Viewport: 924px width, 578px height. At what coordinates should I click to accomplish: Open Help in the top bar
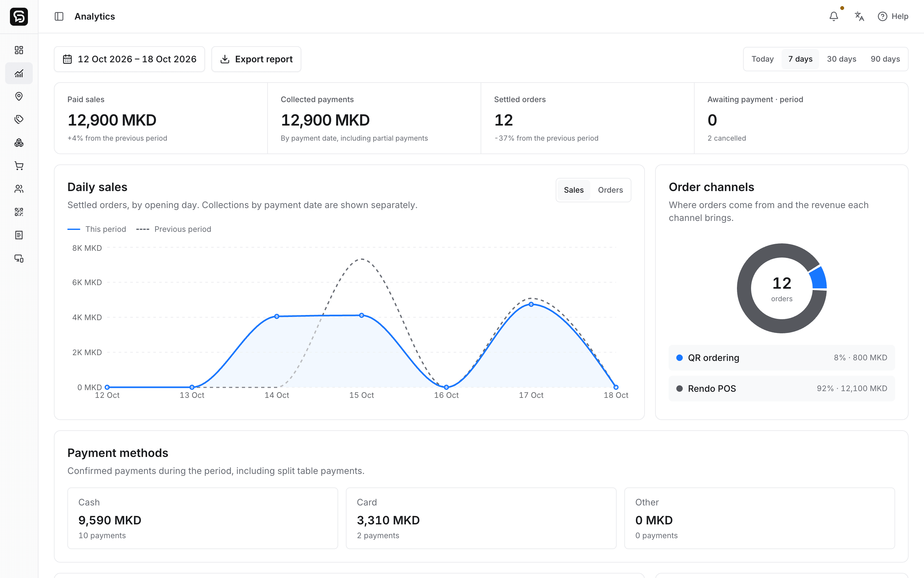[893, 16]
